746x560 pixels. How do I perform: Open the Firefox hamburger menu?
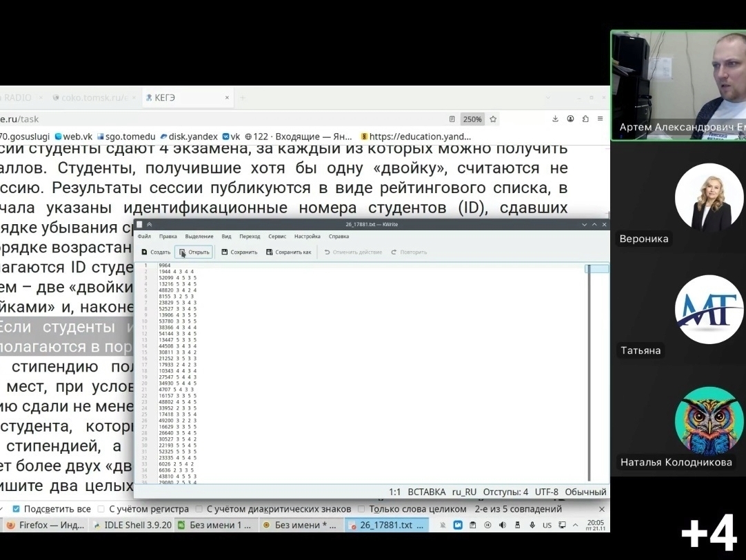[x=601, y=119]
